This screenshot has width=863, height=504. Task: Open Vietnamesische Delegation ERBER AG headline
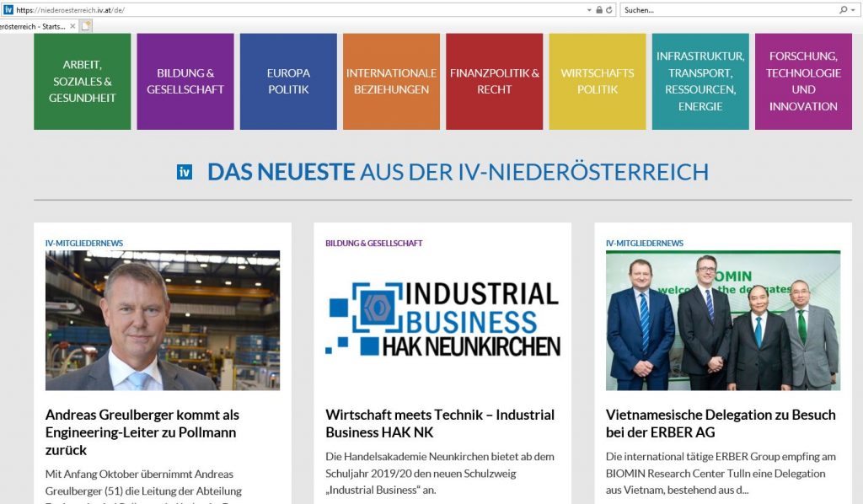coord(721,424)
